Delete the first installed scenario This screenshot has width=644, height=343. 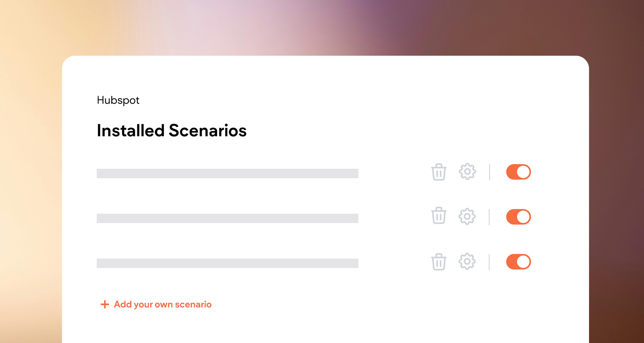(439, 172)
